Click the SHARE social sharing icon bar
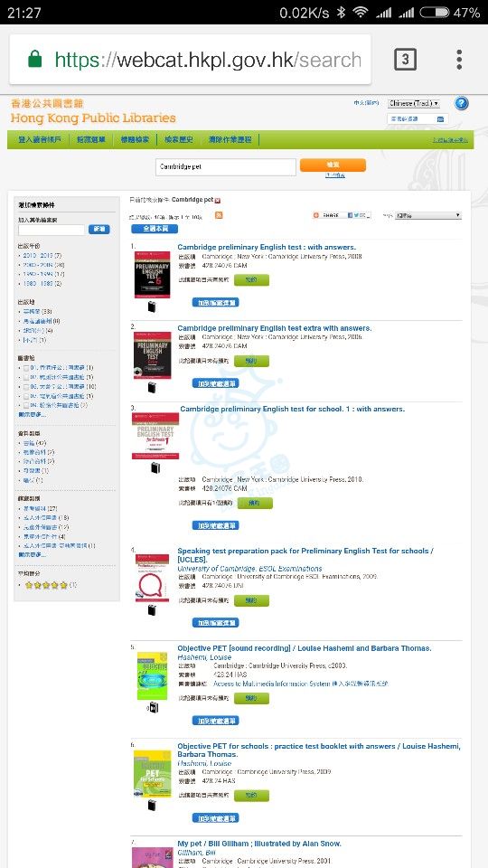The height and width of the screenshot is (868, 488). tap(342, 215)
